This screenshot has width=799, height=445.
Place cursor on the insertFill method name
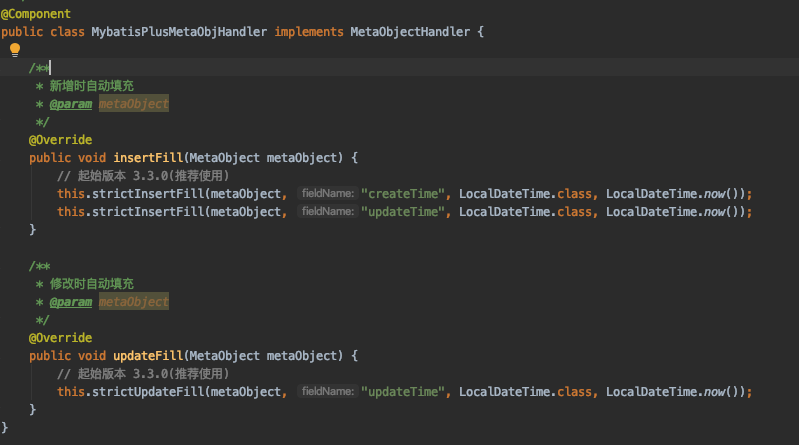click(x=147, y=158)
